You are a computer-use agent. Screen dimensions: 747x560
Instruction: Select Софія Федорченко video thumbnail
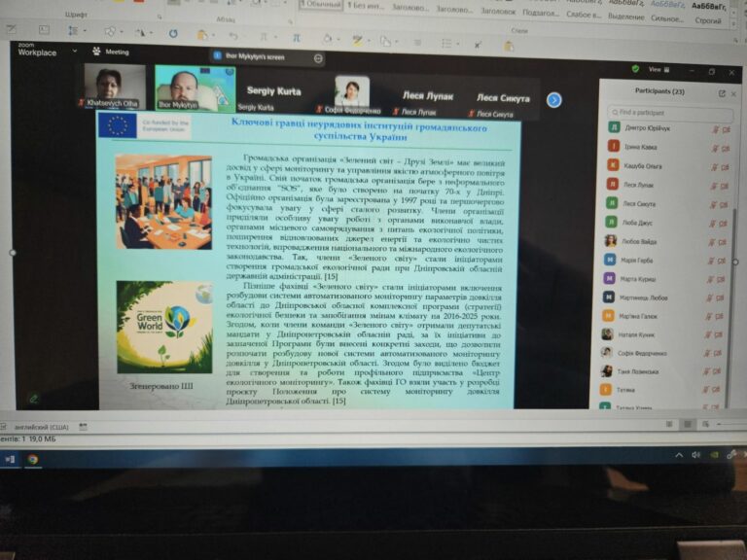pyautogui.click(x=351, y=95)
